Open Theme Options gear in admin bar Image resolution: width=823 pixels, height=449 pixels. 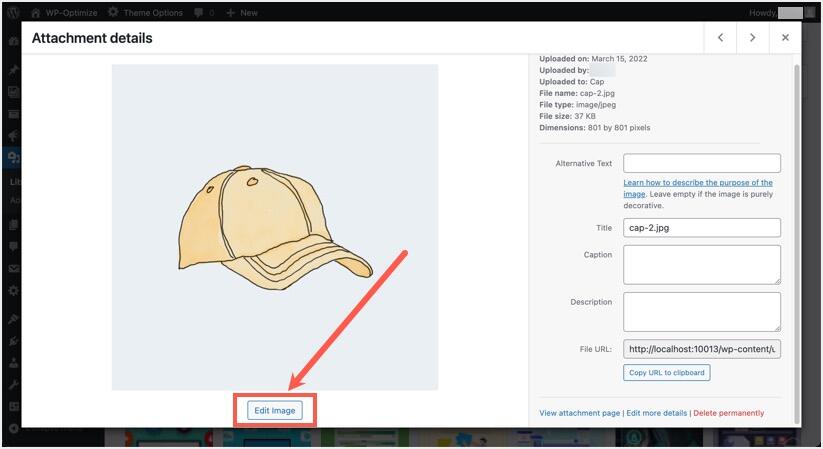[113, 12]
